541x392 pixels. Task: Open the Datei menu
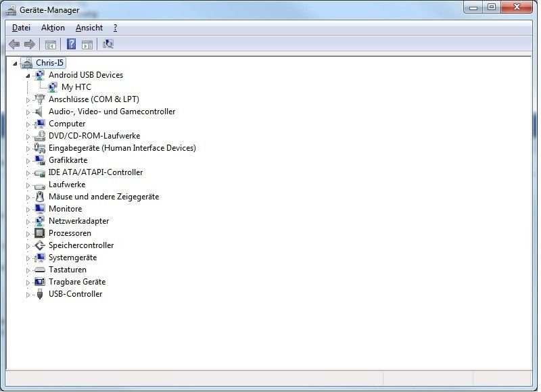(21, 28)
